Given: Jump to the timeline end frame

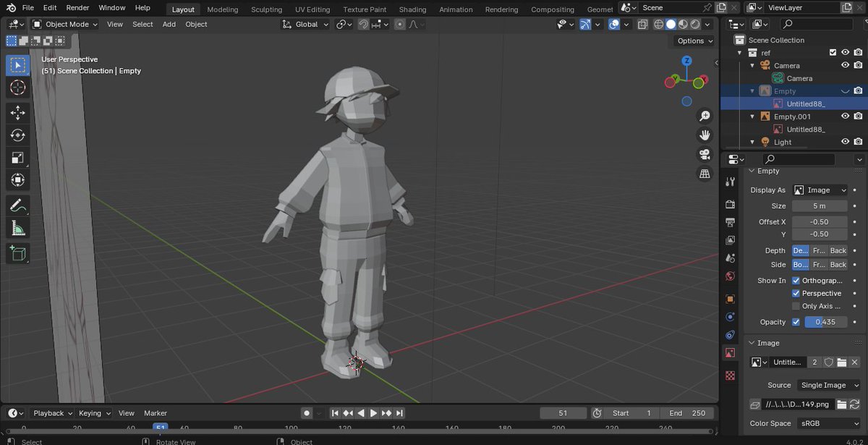Looking at the screenshot, I should pyautogui.click(x=400, y=413).
